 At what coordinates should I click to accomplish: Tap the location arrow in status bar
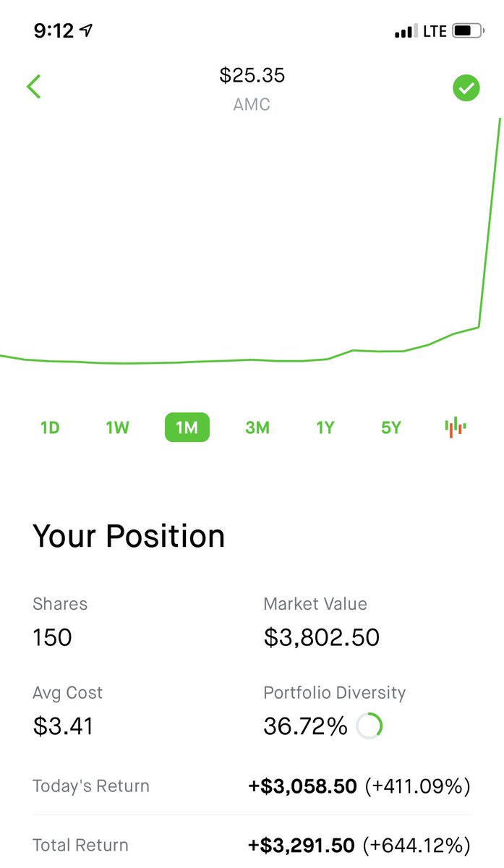coord(87,30)
